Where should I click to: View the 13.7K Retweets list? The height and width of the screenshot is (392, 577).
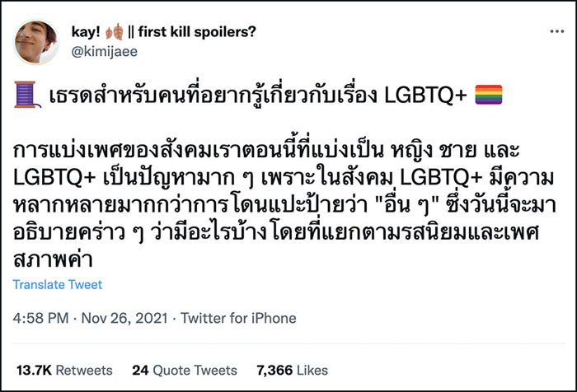(64, 371)
